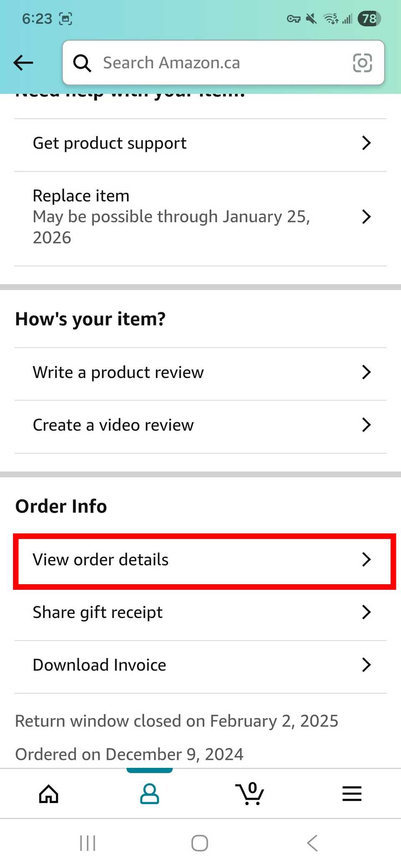Open the Profile account icon
Image resolution: width=401 pixels, height=868 pixels.
[x=149, y=794]
